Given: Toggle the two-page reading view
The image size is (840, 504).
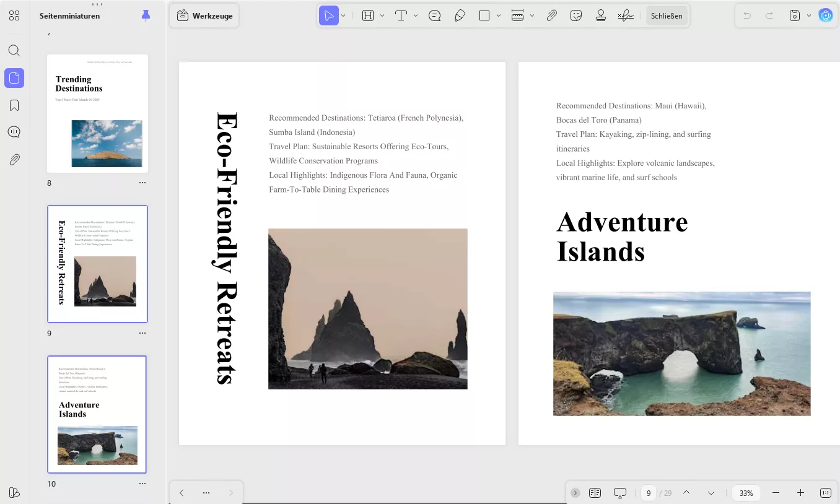Looking at the screenshot, I should pyautogui.click(x=595, y=493).
